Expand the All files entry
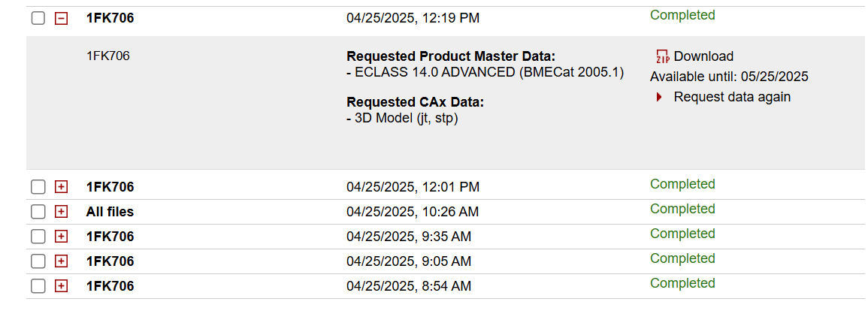The width and height of the screenshot is (868, 335). (x=62, y=212)
